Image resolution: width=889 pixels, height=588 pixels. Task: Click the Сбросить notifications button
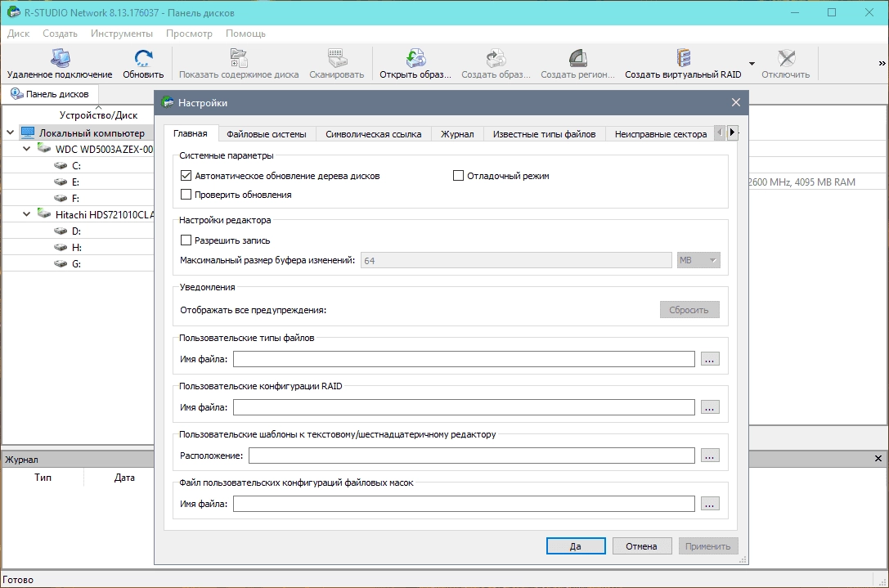pos(689,310)
